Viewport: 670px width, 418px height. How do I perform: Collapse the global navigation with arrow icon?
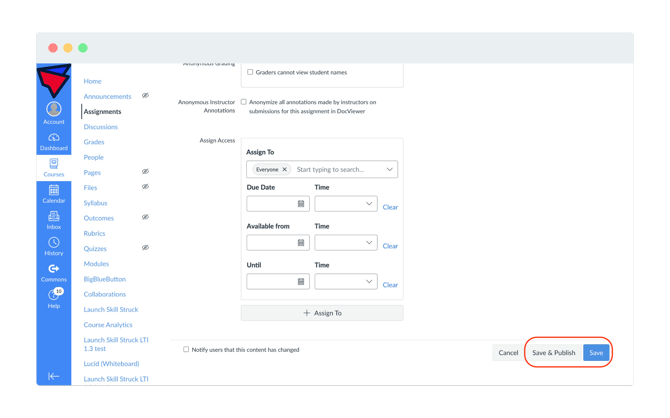(x=53, y=376)
